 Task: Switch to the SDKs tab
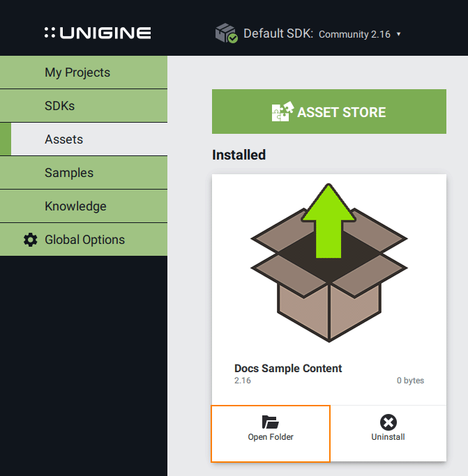(x=84, y=106)
